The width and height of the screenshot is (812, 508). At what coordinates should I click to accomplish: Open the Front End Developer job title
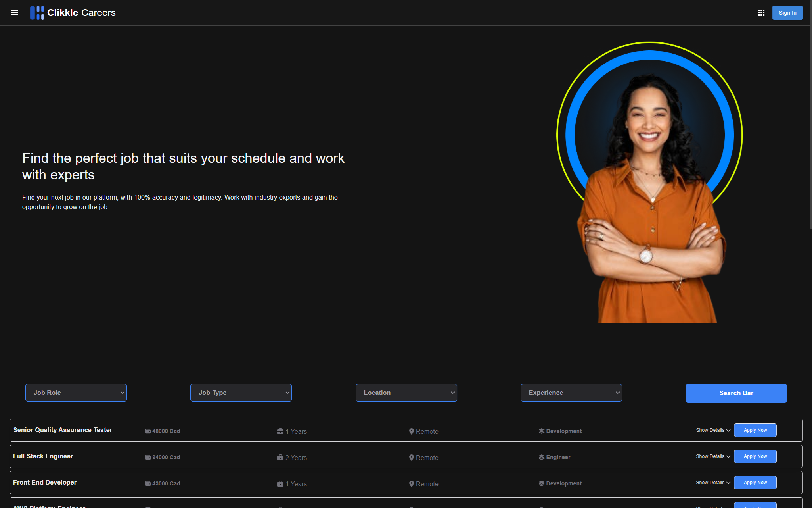tap(45, 482)
